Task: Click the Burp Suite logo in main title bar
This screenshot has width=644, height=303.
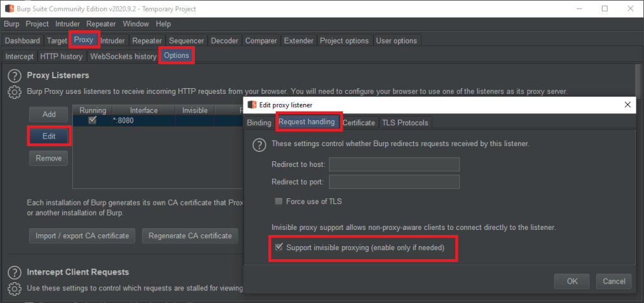Action: pos(9,9)
